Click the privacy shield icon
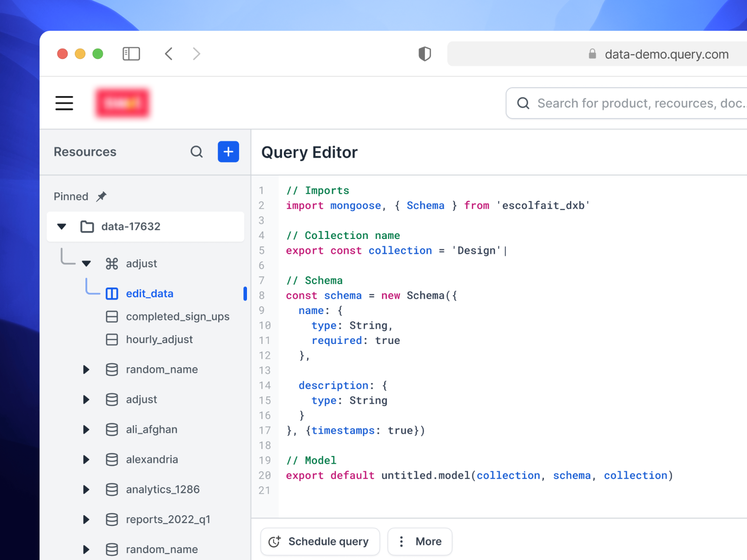The width and height of the screenshot is (747, 560). 424,54
